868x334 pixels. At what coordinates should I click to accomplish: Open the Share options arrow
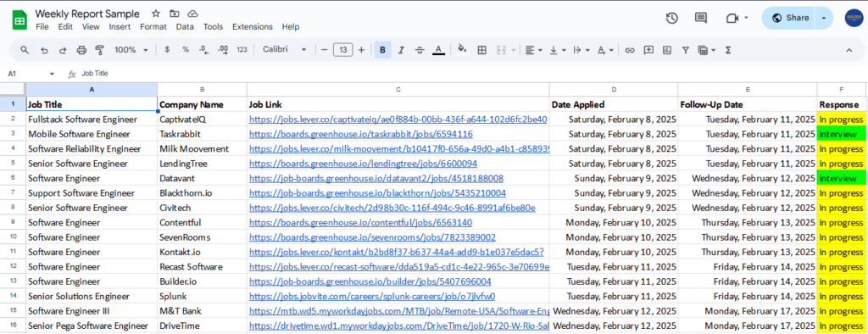click(824, 18)
